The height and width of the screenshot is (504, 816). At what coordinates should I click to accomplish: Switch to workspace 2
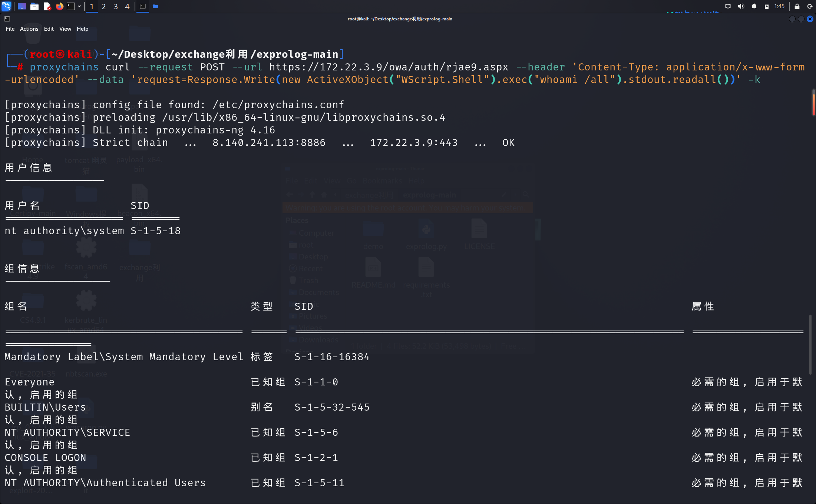[x=103, y=6]
